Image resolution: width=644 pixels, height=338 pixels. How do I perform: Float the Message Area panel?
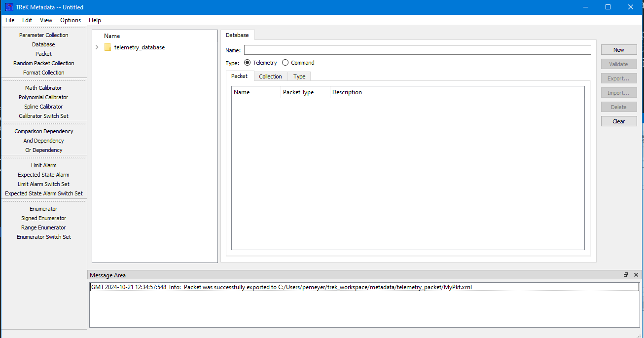click(626, 275)
